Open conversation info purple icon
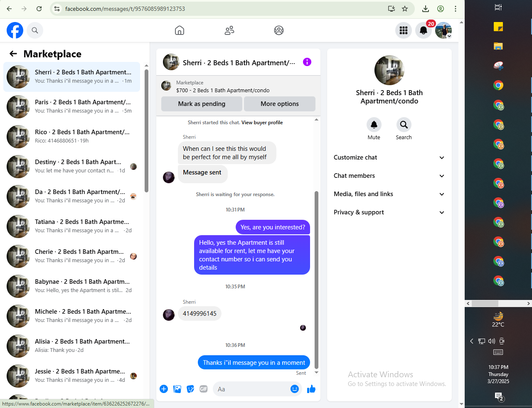This screenshot has width=532, height=408. [x=307, y=62]
